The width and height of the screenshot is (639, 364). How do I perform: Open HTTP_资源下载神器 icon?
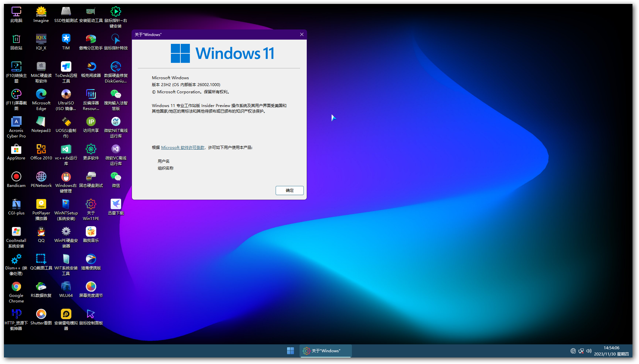[x=16, y=319]
